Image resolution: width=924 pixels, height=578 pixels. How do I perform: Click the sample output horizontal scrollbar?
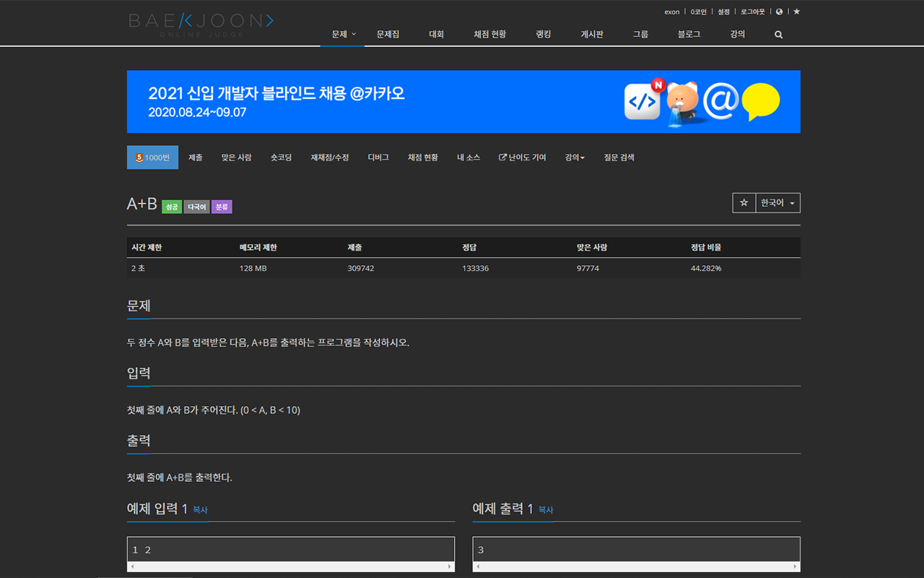coord(637,566)
